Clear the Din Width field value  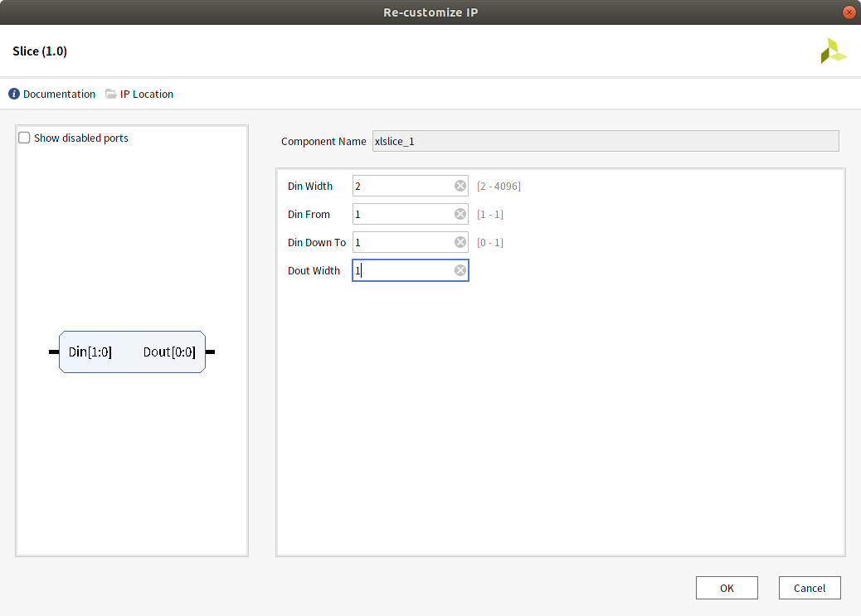[x=460, y=186]
